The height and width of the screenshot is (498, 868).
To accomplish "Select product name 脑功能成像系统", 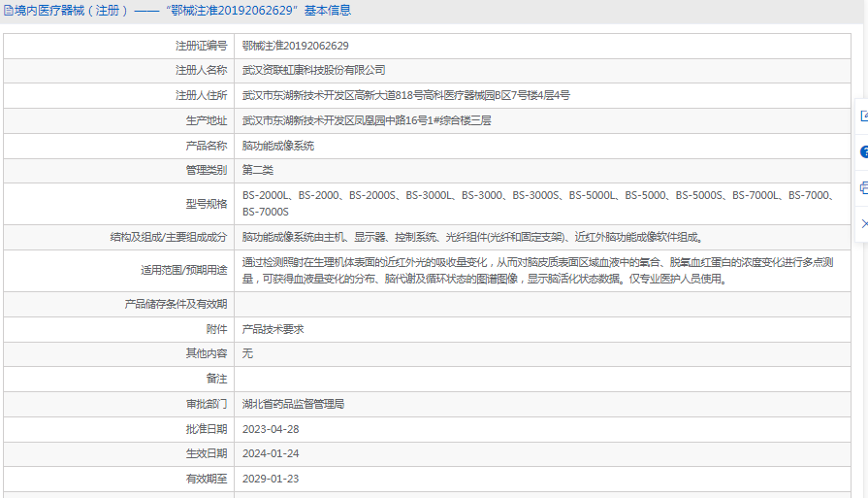I will (278, 146).
